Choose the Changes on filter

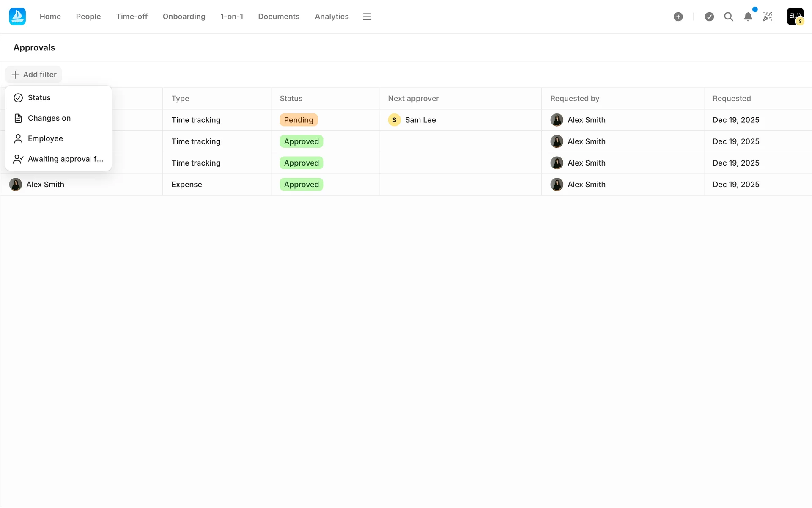[49, 118]
